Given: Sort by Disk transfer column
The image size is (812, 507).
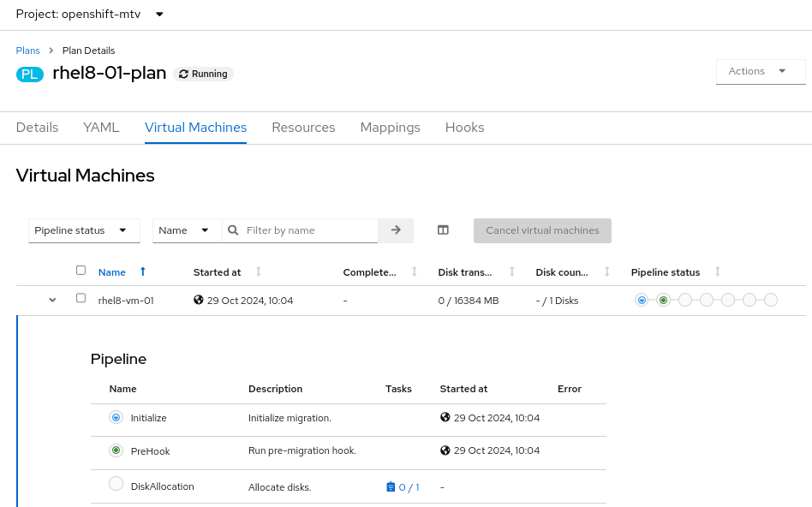Looking at the screenshot, I should tap(465, 272).
